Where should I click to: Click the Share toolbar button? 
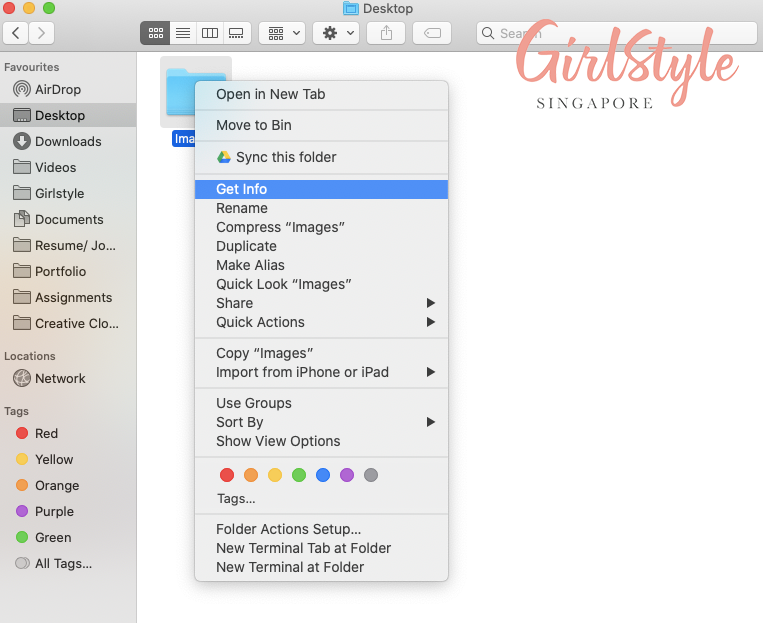coord(386,33)
